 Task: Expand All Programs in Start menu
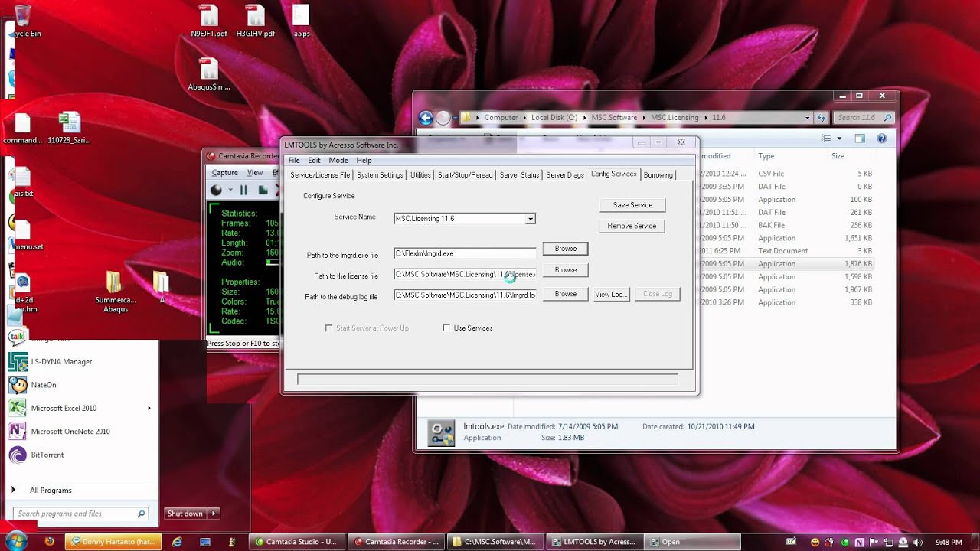pyautogui.click(x=83, y=491)
